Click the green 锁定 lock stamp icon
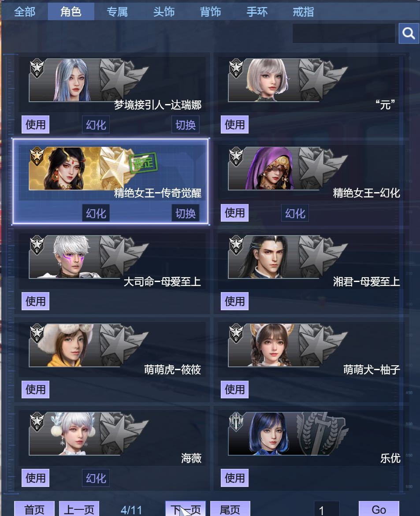The image size is (420, 516). coord(144,162)
